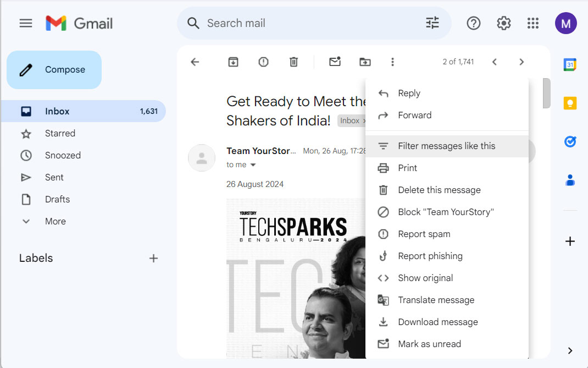Image resolution: width=588 pixels, height=368 pixels.
Task: Click the Compose button
Action: (x=53, y=70)
